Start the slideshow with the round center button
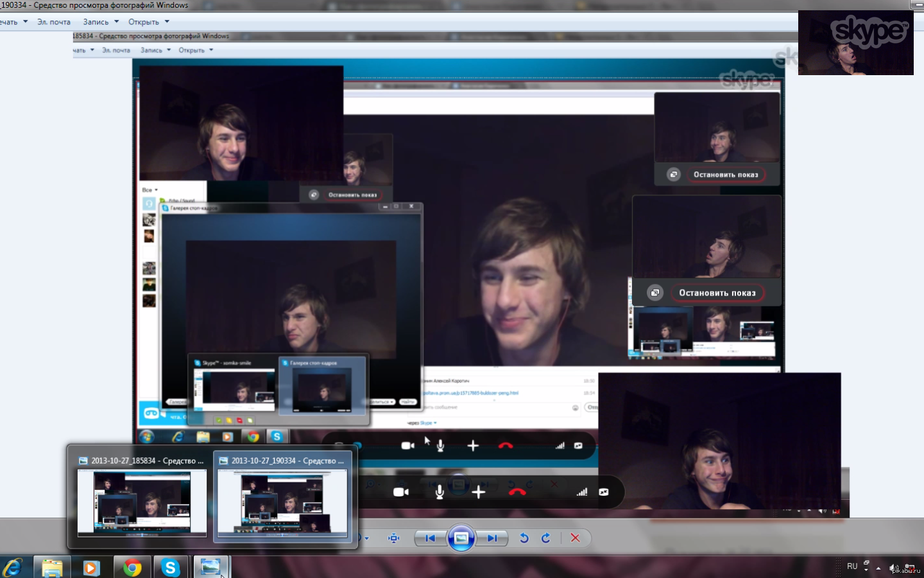 pos(461,538)
